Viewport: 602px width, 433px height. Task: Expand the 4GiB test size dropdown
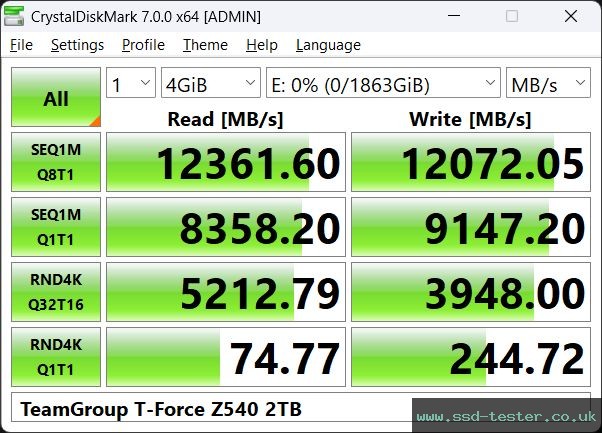(211, 83)
